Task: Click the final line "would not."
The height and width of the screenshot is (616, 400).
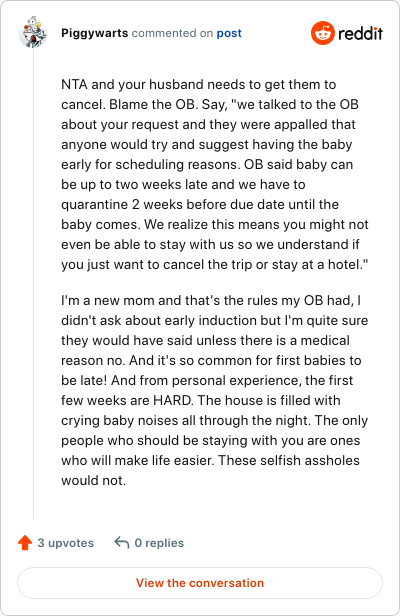Action: tap(94, 480)
